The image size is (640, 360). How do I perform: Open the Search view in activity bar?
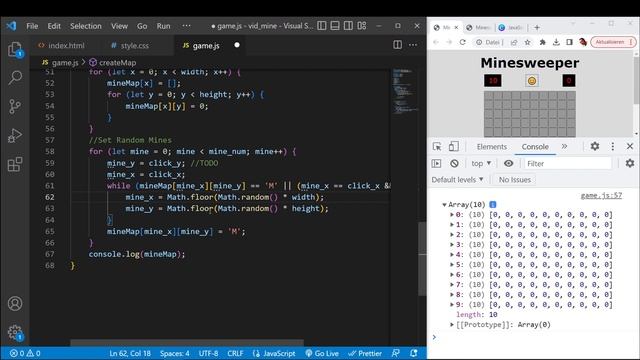15,77
